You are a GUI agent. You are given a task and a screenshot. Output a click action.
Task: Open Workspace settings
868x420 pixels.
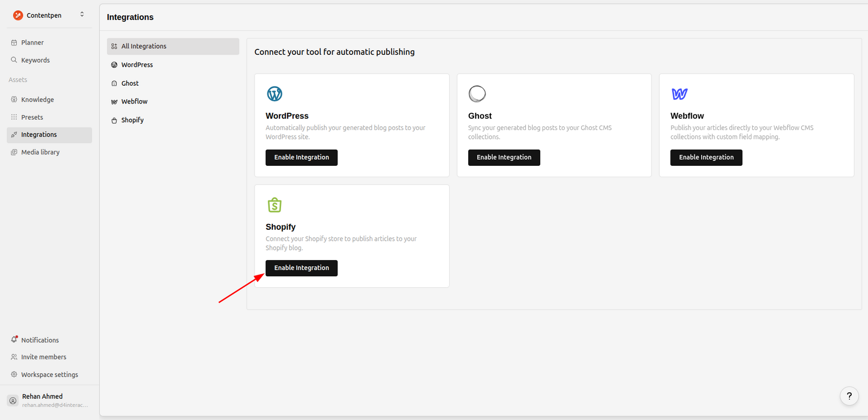coord(49,374)
